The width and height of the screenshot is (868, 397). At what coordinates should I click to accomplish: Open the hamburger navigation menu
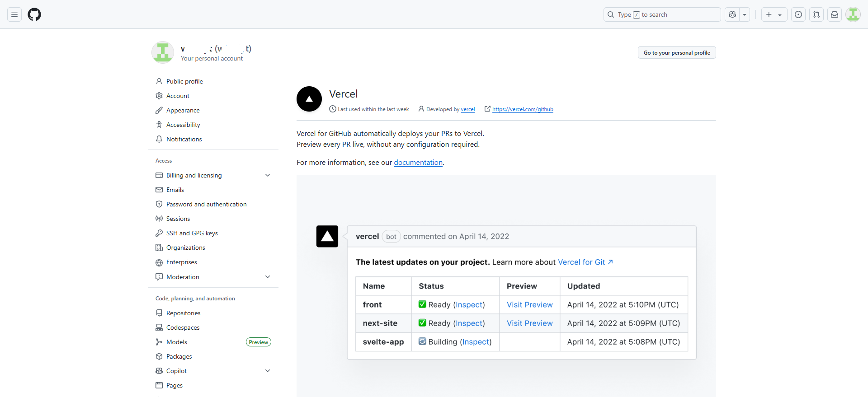pyautogui.click(x=14, y=14)
